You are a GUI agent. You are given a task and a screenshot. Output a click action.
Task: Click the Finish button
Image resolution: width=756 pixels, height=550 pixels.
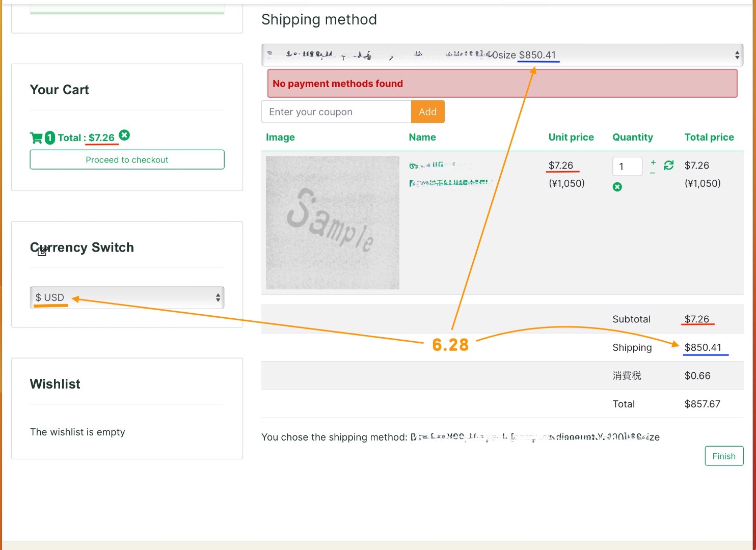[723, 456]
